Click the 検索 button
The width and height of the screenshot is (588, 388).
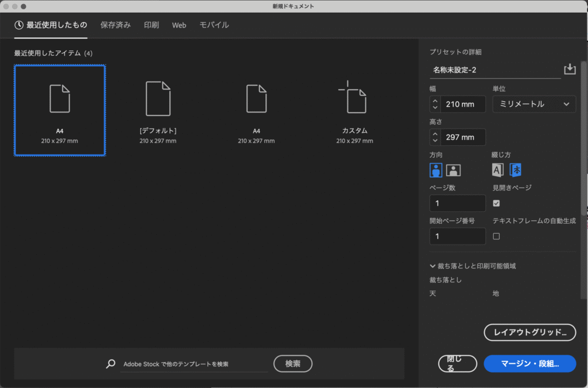click(293, 364)
